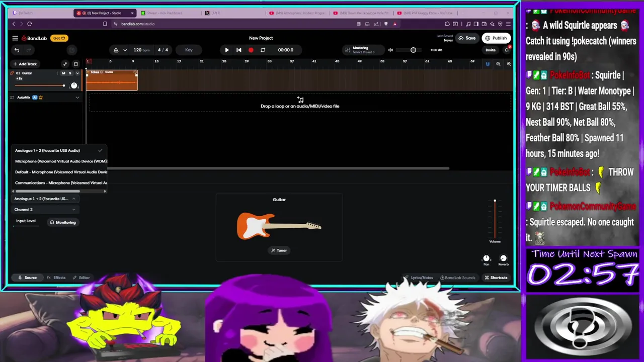The height and width of the screenshot is (362, 644).
Task: Return playhead to start
Action: tap(239, 50)
